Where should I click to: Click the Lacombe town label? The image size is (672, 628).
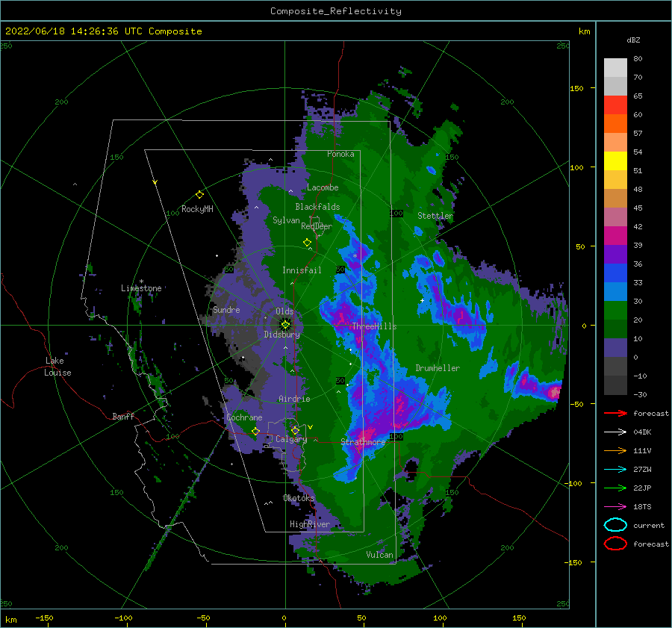(323, 187)
